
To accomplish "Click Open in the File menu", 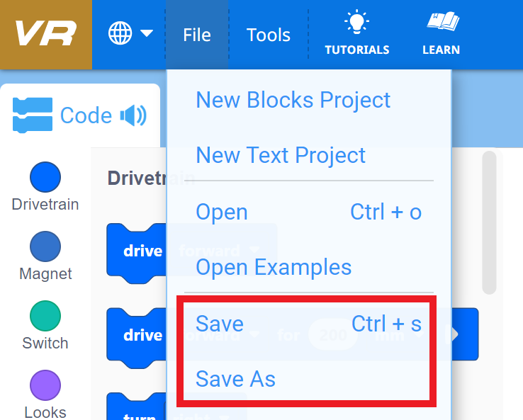I will click(x=222, y=212).
